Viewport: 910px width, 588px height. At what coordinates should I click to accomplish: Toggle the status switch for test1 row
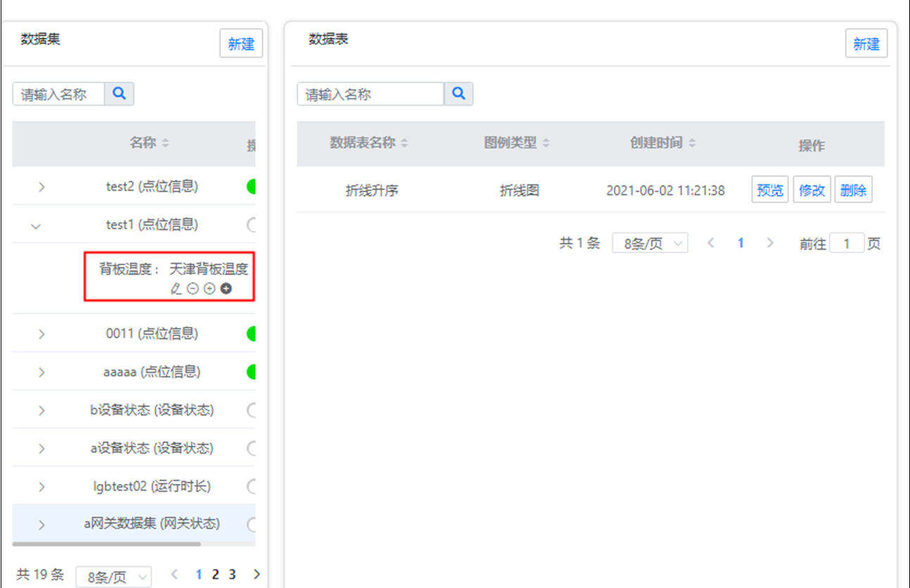click(x=251, y=224)
